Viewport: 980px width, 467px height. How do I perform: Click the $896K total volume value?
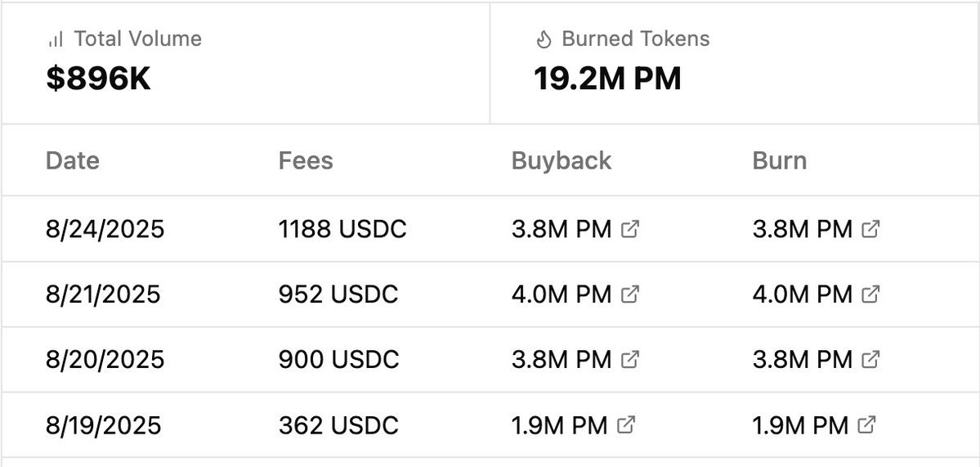[x=98, y=79]
